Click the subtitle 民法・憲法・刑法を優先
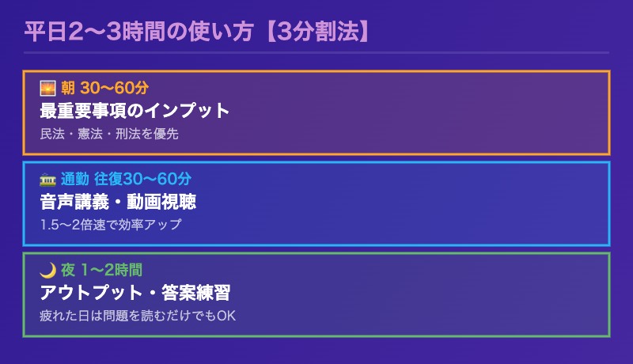Image resolution: width=633 pixels, height=364 pixels. (109, 134)
